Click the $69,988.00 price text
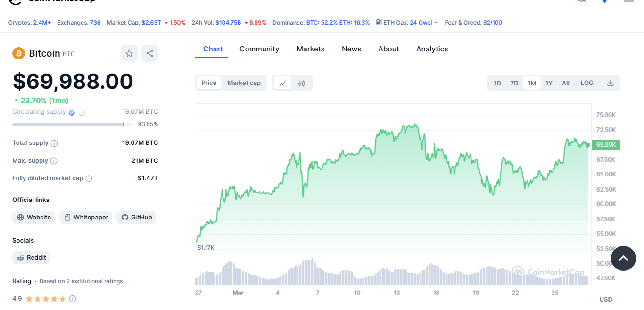The width and height of the screenshot is (644, 310). coord(73,81)
